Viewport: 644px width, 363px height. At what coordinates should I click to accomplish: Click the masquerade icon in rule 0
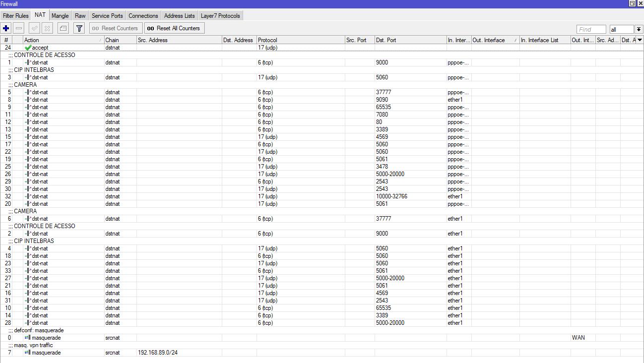click(x=28, y=338)
